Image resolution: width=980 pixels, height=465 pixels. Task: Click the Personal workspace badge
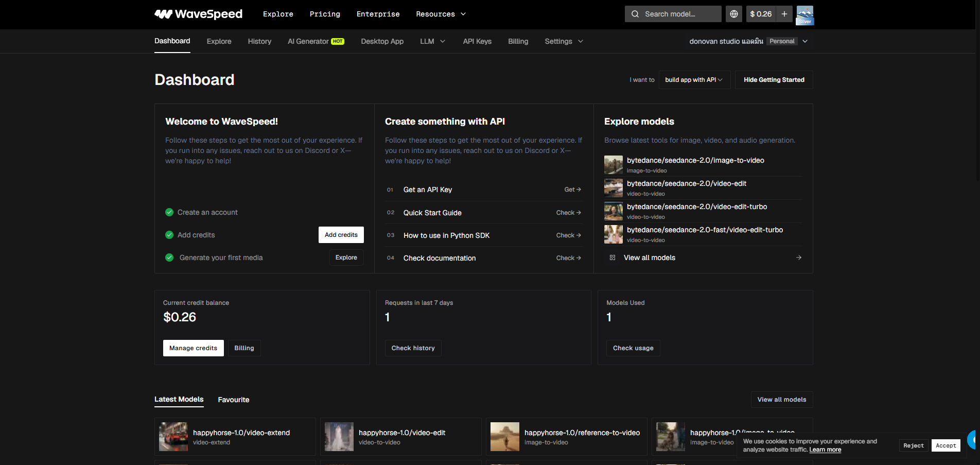(782, 41)
